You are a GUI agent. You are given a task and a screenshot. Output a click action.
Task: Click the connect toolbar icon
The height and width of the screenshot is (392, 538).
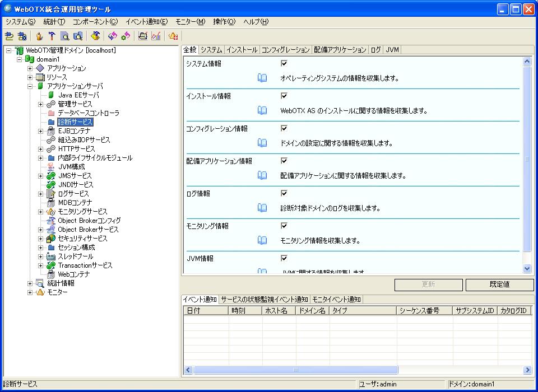(9, 36)
